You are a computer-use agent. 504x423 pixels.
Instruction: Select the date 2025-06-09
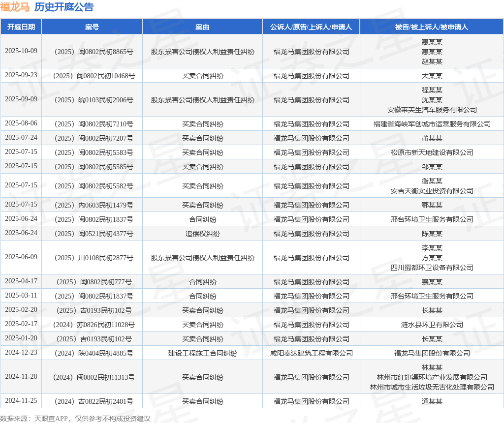(21, 257)
